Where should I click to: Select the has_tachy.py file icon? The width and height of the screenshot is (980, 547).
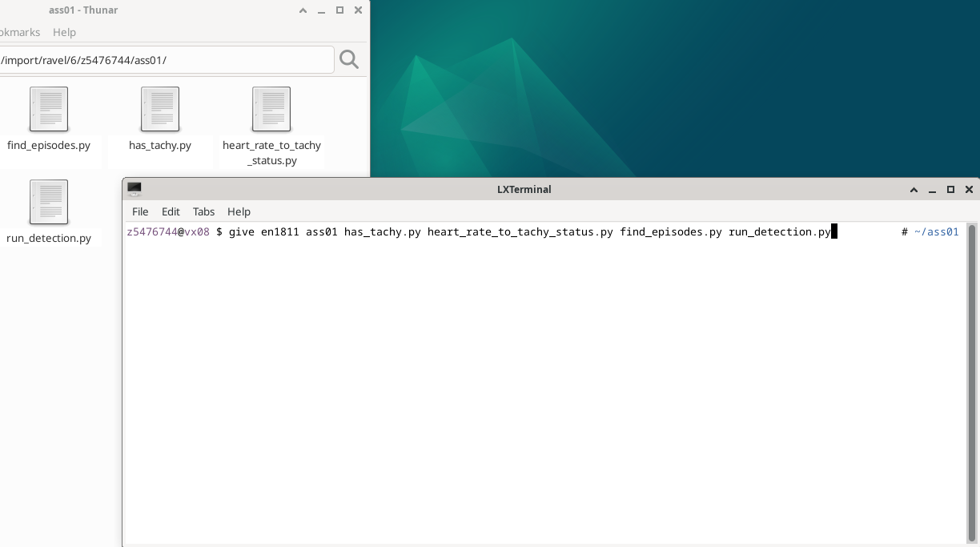160,109
